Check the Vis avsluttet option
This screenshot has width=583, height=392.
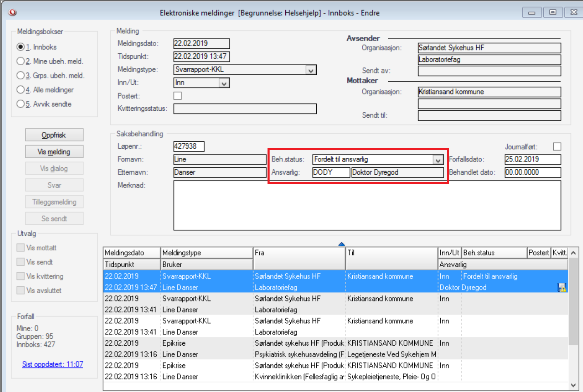pyautogui.click(x=20, y=290)
